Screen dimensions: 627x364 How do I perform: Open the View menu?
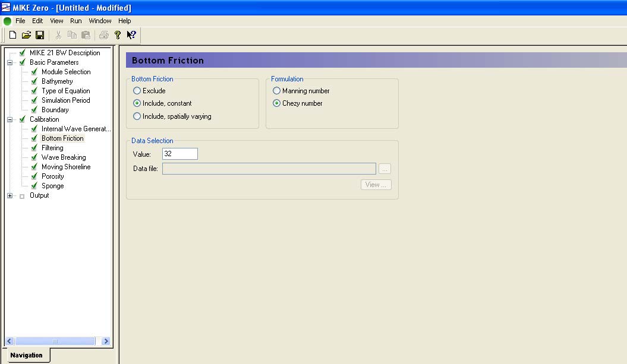[56, 21]
